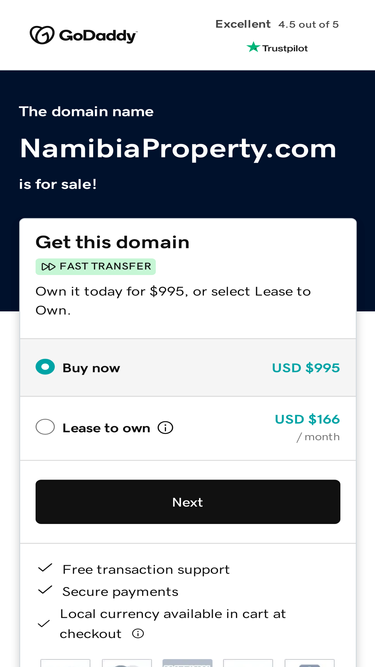Click the fast-forward arrows icon in Fast Transfer badge
Viewport: 375px width, 667px height.
pyautogui.click(x=48, y=267)
